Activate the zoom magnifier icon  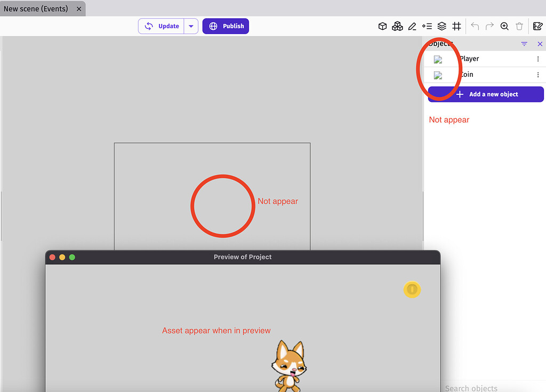pyautogui.click(x=504, y=26)
